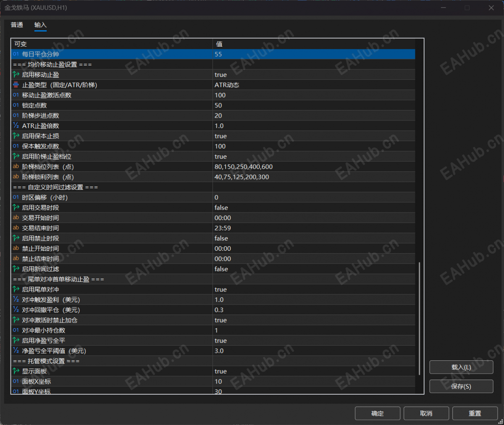Edit the 净盈亏全平阈值 value 3.0
Viewport: 504px width, 425px height.
pyautogui.click(x=314, y=351)
